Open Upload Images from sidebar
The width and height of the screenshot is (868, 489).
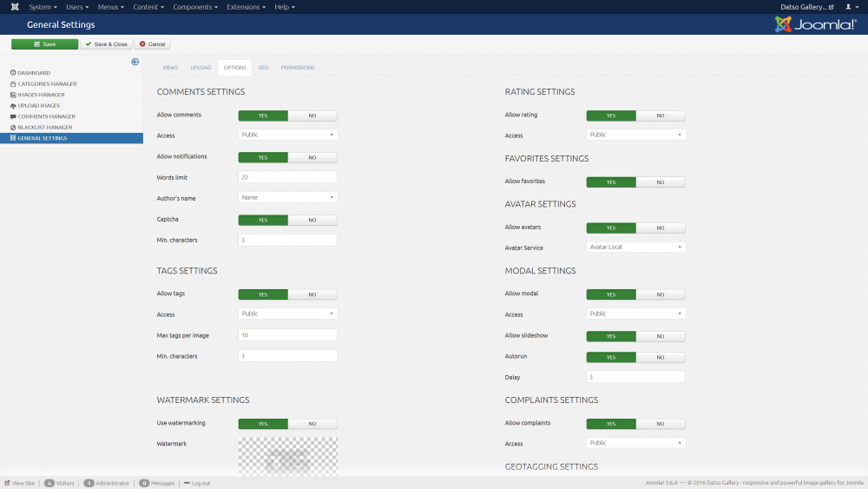pos(38,105)
